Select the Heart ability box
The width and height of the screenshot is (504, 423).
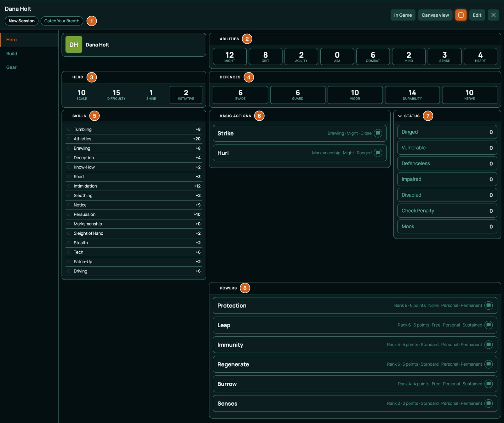[480, 56]
